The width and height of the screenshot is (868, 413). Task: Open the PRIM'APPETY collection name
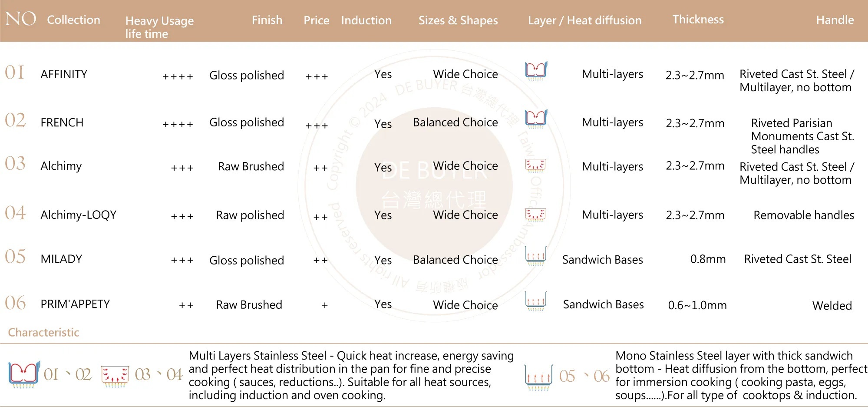coord(75,304)
